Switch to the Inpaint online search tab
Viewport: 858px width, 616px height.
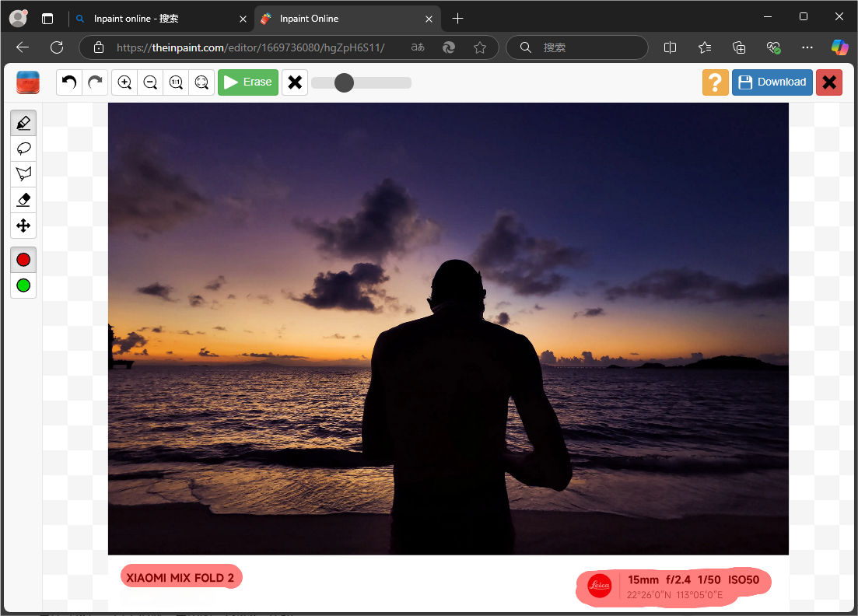pos(159,19)
